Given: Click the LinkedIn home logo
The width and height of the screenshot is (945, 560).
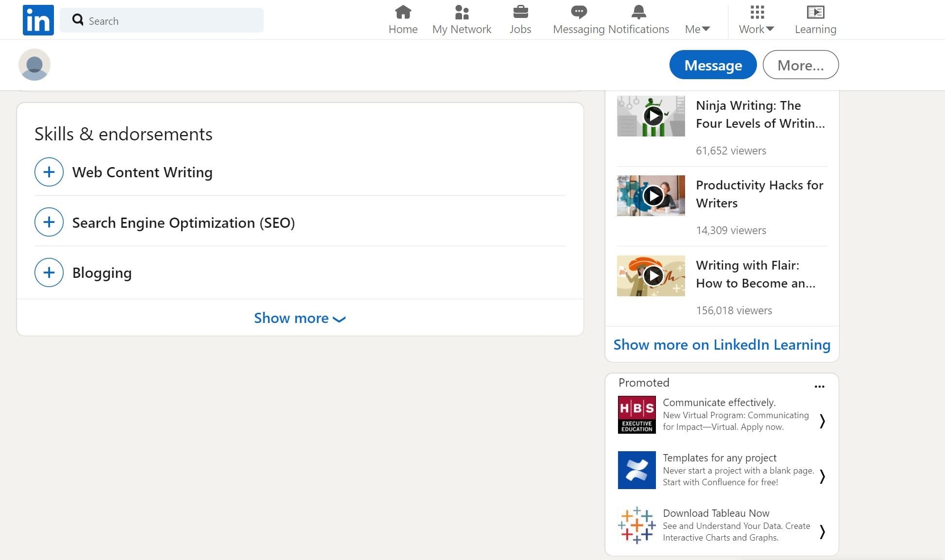Looking at the screenshot, I should (37, 19).
